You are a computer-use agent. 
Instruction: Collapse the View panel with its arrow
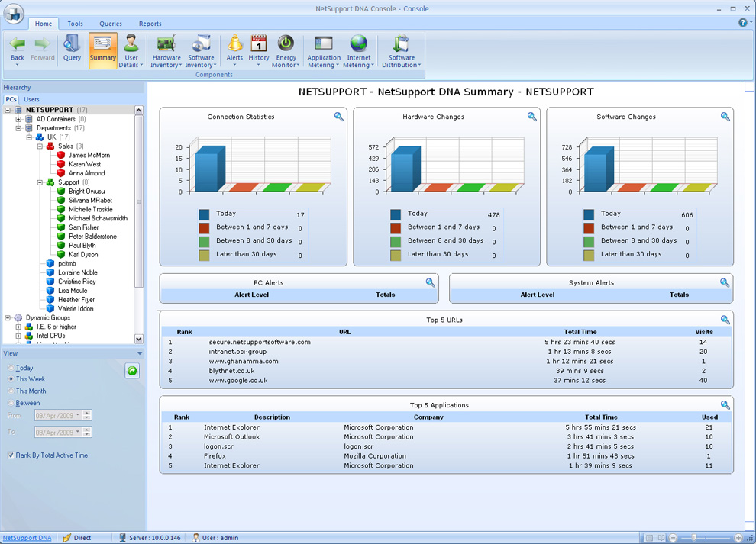pos(140,354)
